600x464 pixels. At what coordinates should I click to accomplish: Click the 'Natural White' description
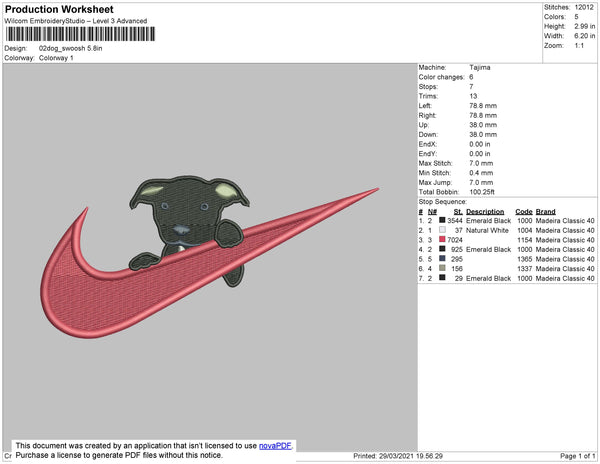pos(487,230)
